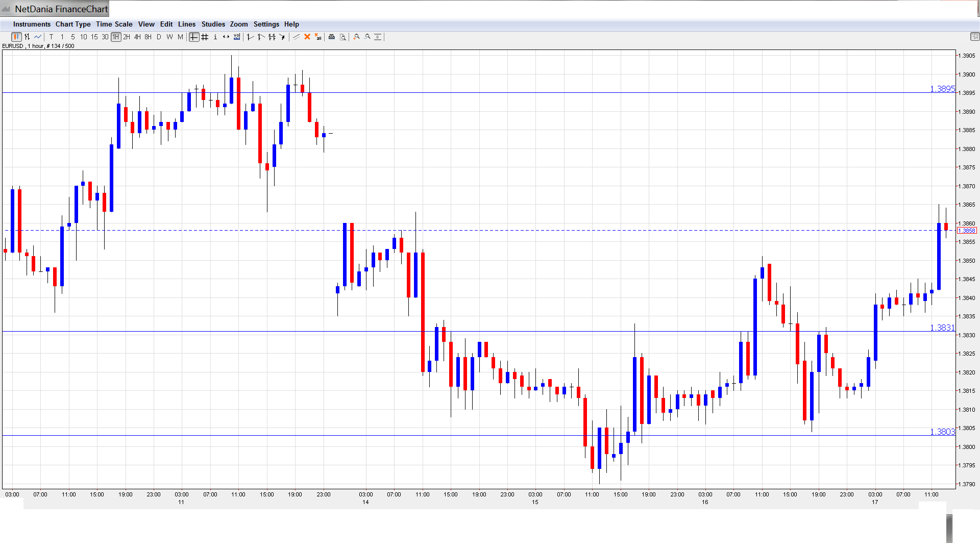This screenshot has height=551, width=980.
Task: Set time scale to 15 minutes
Action: coord(94,37)
